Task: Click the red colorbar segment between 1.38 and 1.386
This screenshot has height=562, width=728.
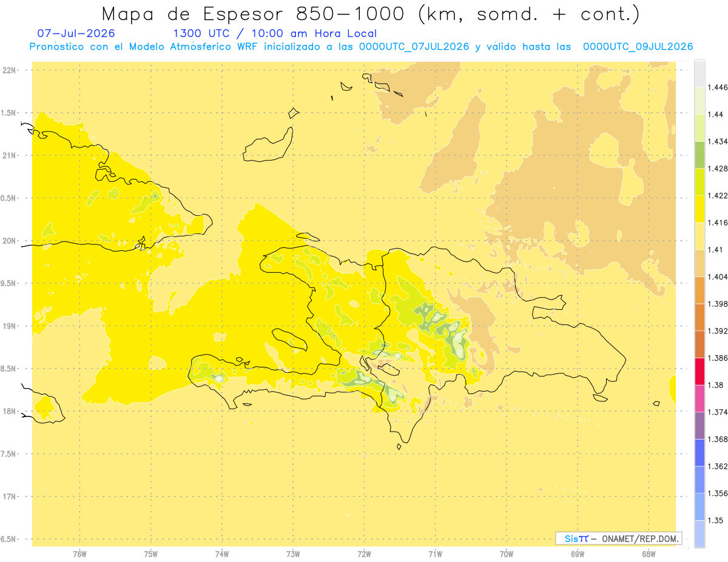Action: 699,372
